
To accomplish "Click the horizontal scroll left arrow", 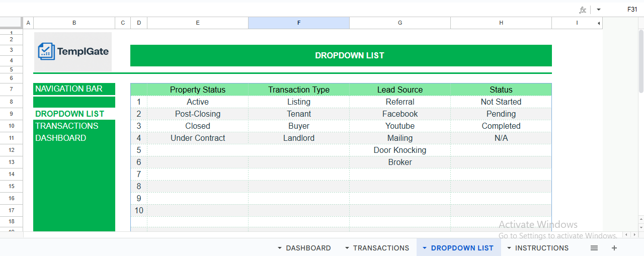I will point(626,235).
